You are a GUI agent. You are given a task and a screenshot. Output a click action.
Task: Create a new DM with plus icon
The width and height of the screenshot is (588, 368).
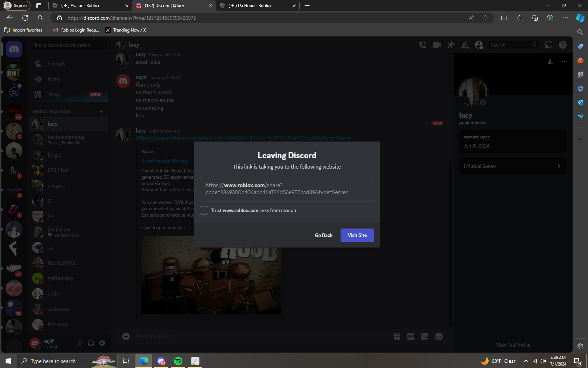[x=101, y=111]
